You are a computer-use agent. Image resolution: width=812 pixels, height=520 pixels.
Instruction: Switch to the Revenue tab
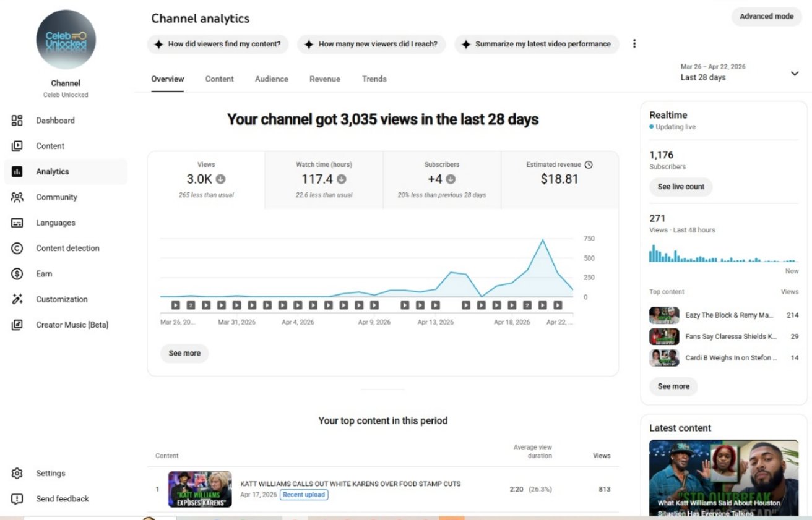[325, 79]
